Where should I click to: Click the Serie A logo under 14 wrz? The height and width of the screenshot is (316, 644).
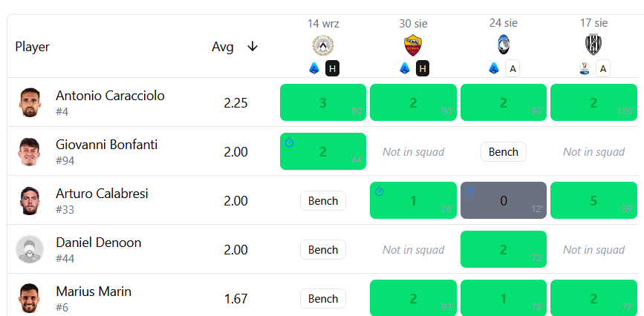(314, 68)
